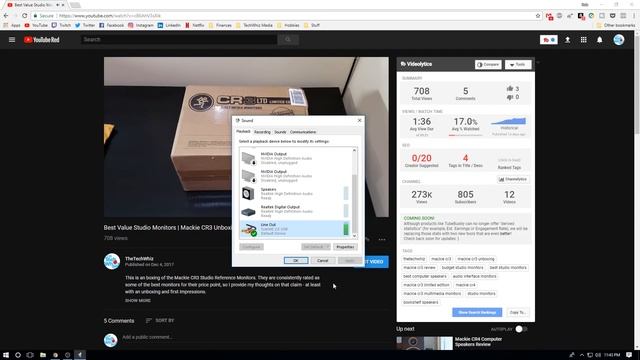Screen dimensions: 640x360
Task: Focus the YouTube search field
Action: (179, 40)
